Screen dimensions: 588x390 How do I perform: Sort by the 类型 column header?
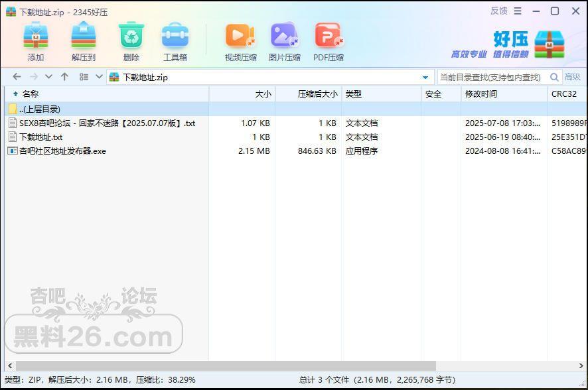[382, 94]
